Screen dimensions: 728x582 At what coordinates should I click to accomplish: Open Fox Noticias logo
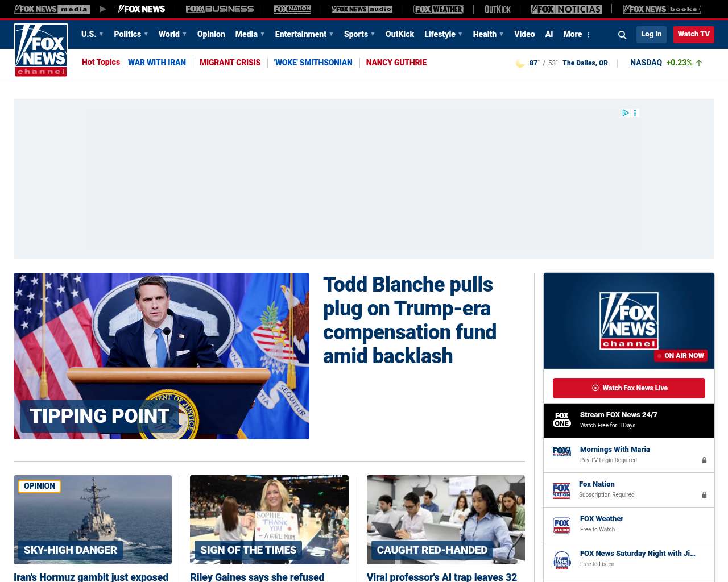point(566,9)
